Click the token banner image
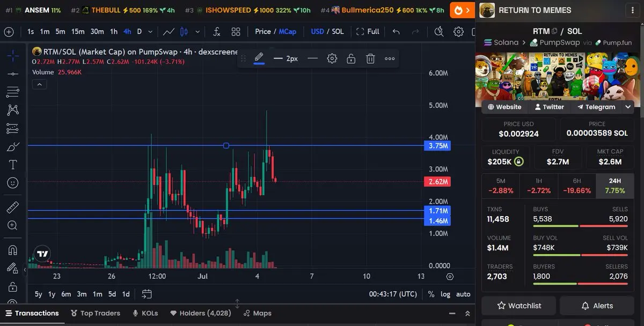Image resolution: width=644 pixels, height=326 pixels. pos(558,76)
